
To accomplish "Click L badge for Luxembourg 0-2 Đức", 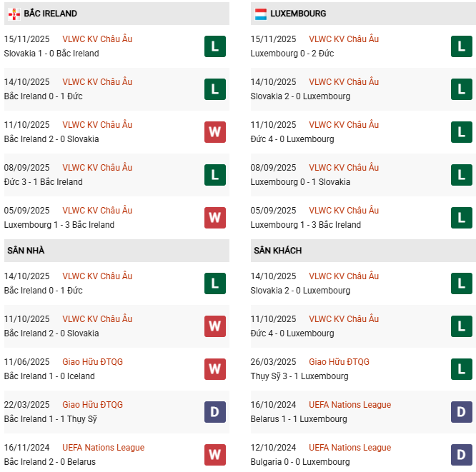I will click(x=462, y=46).
